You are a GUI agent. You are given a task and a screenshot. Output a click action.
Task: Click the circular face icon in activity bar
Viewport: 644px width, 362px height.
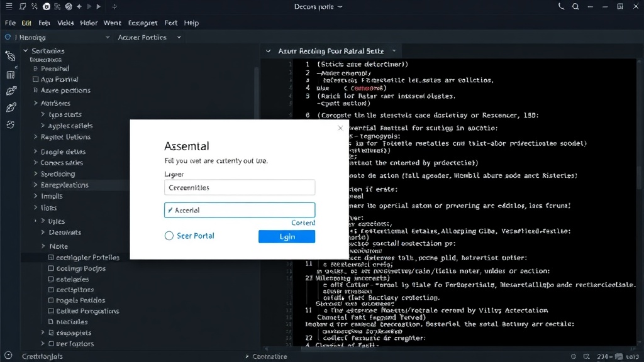pos(10,125)
